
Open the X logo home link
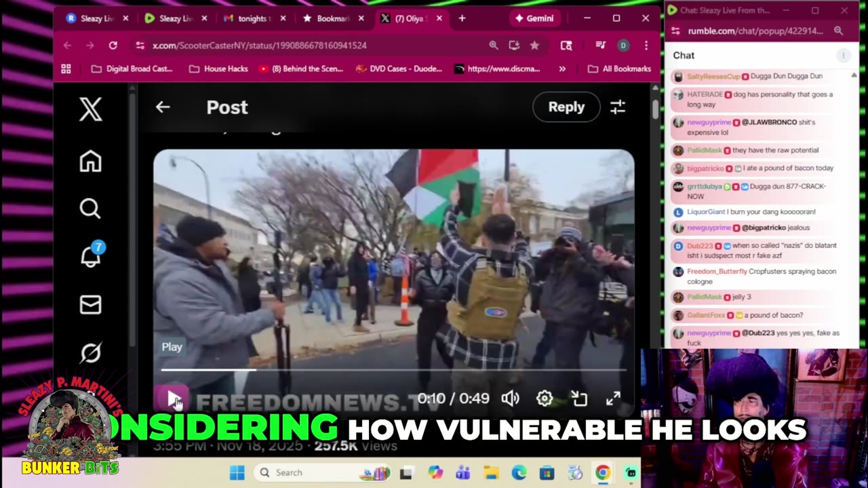click(90, 109)
